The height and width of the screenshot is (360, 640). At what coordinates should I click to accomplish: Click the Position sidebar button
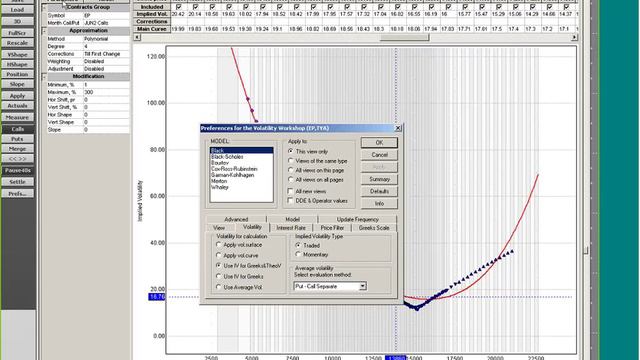click(17, 74)
